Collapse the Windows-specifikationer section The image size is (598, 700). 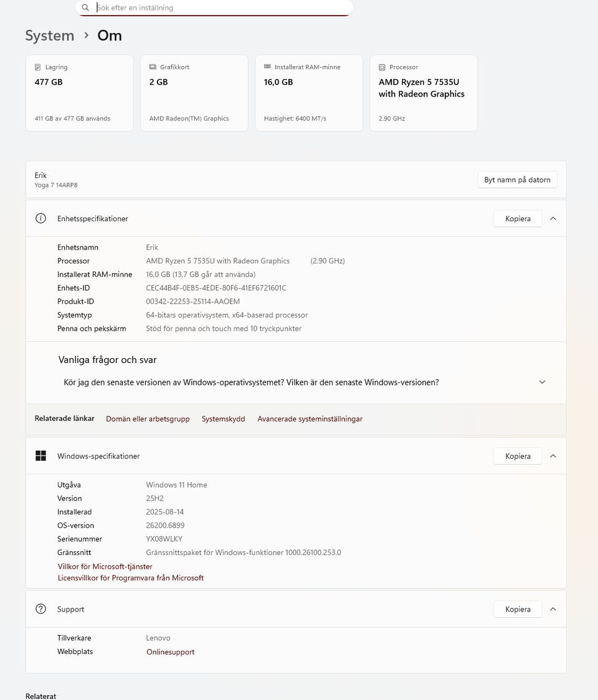(553, 456)
